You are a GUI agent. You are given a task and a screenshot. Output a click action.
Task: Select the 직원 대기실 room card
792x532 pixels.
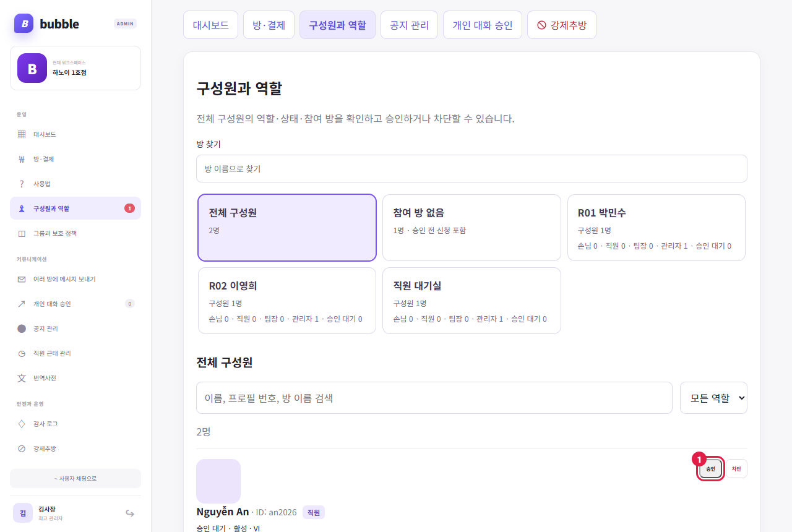(x=471, y=301)
